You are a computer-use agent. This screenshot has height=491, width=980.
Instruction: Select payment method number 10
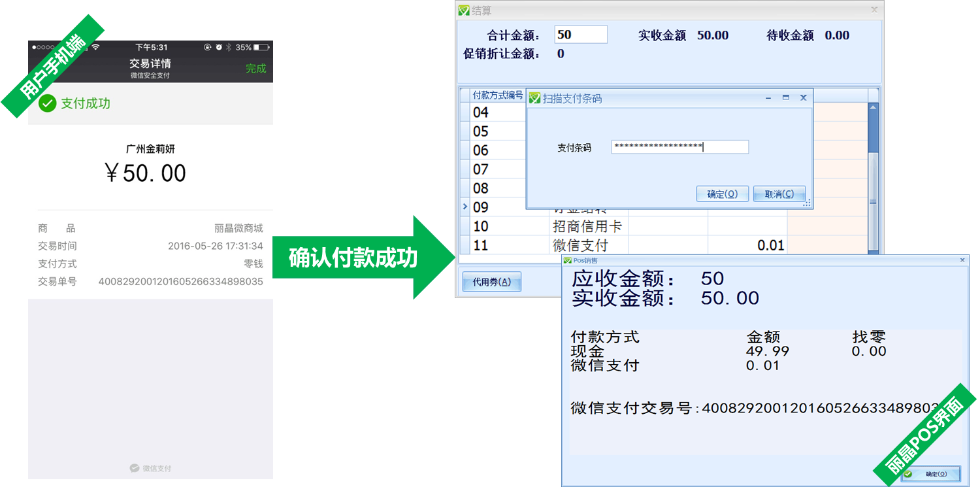(x=510, y=226)
